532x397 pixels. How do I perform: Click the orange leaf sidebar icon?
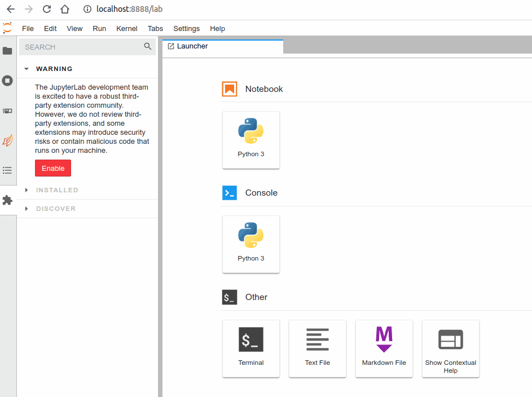[x=7, y=140]
